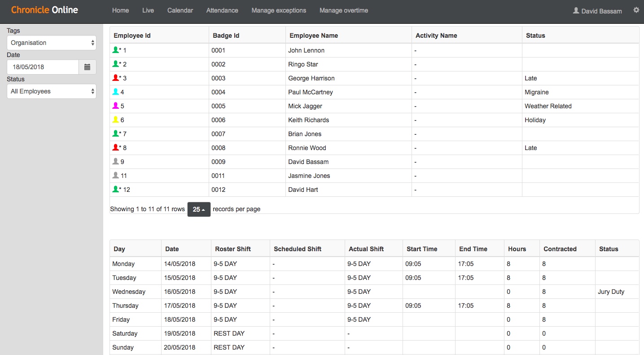Select the Ronnie Wood row
The height and width of the screenshot is (355, 644).
pyautogui.click(x=307, y=148)
